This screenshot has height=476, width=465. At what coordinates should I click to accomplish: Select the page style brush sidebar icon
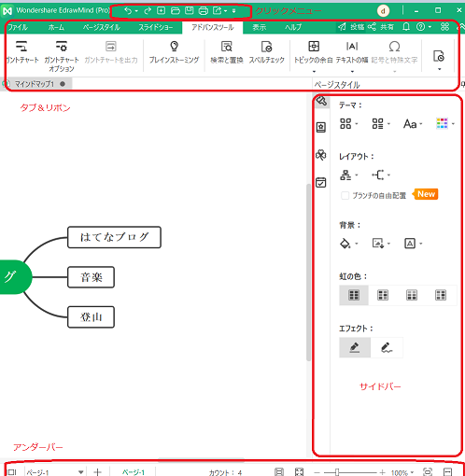pos(321,101)
